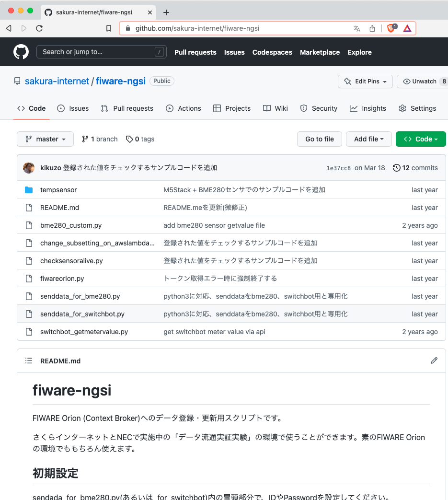Click the tempsensor folder icon
The height and width of the screenshot is (500, 448).
point(29,190)
